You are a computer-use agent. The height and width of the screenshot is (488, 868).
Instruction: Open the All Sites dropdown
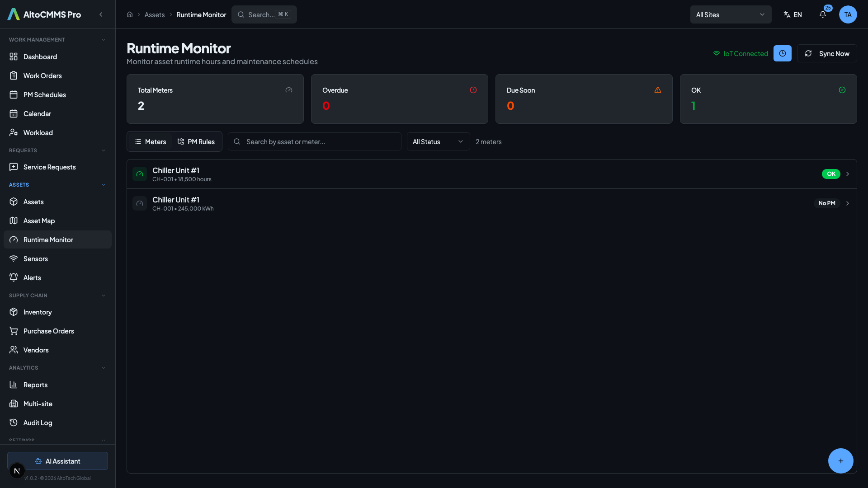731,14
